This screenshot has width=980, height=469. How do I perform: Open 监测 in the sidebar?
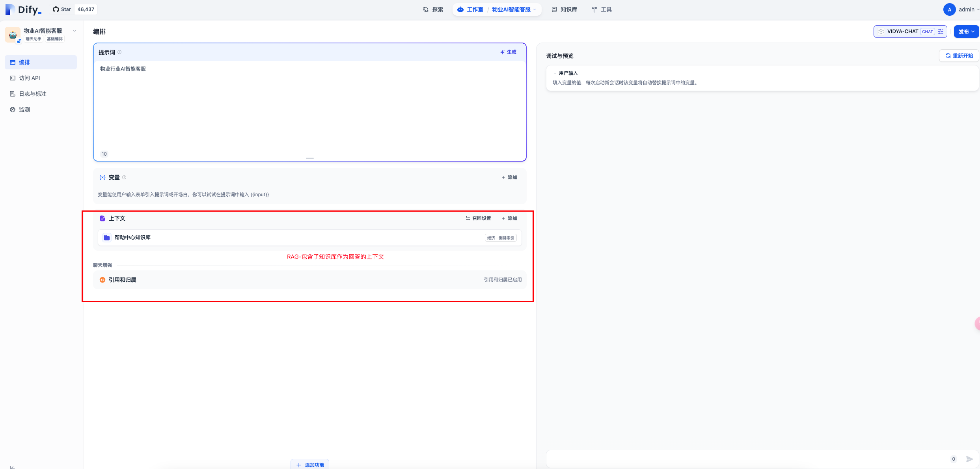coord(41,110)
